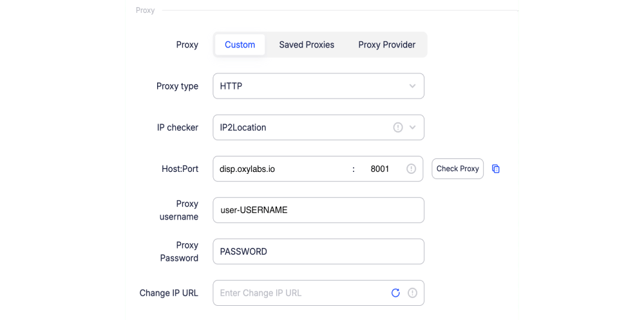Click the refresh icon in Change IP URL
The width and height of the screenshot is (644, 320).
(x=395, y=293)
